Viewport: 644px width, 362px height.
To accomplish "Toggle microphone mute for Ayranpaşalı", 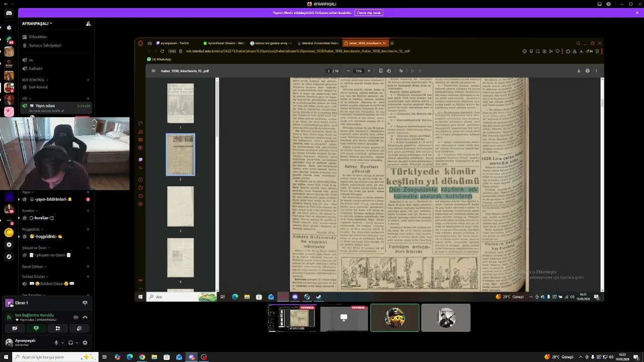I will pos(56,343).
